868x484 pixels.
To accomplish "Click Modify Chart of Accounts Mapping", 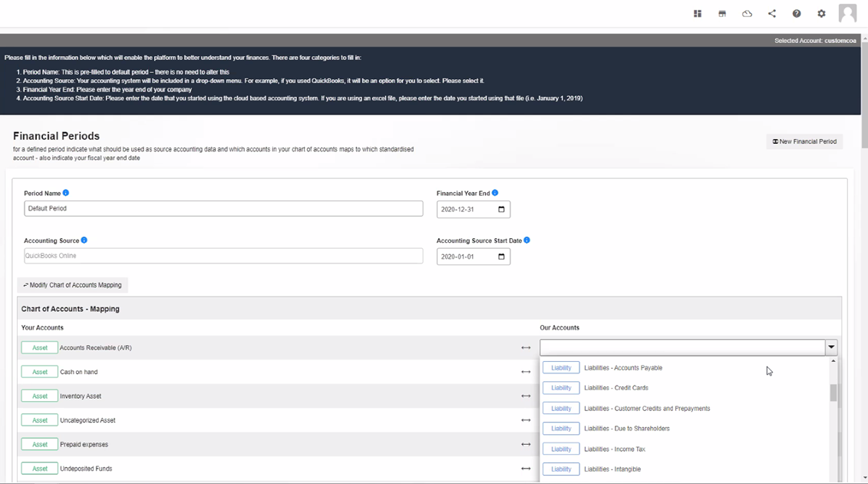I will (73, 285).
